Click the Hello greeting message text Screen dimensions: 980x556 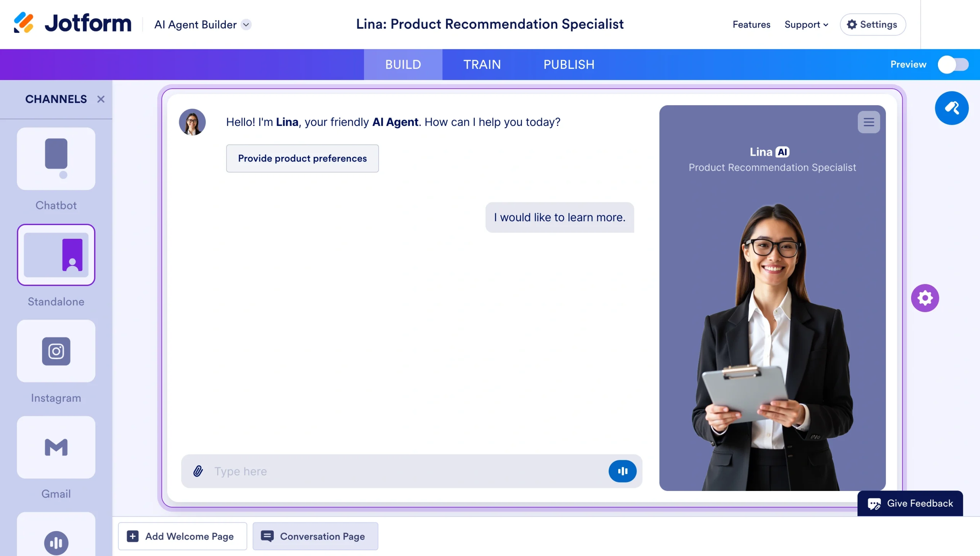point(393,122)
